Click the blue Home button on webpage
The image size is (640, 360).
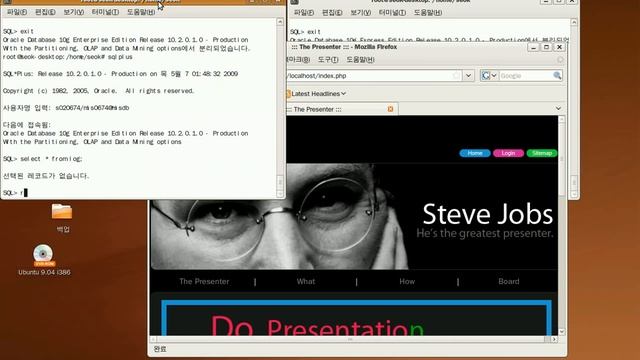coord(475,153)
